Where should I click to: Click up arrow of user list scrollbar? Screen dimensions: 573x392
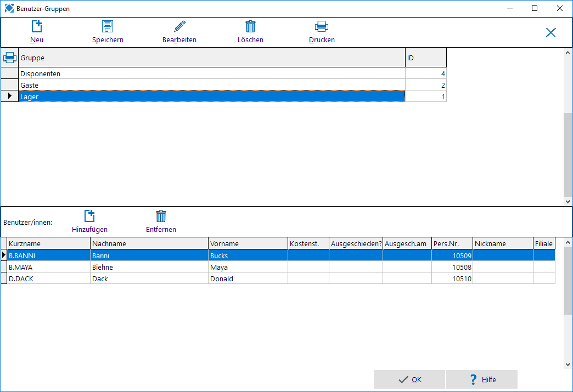pyautogui.click(x=568, y=242)
